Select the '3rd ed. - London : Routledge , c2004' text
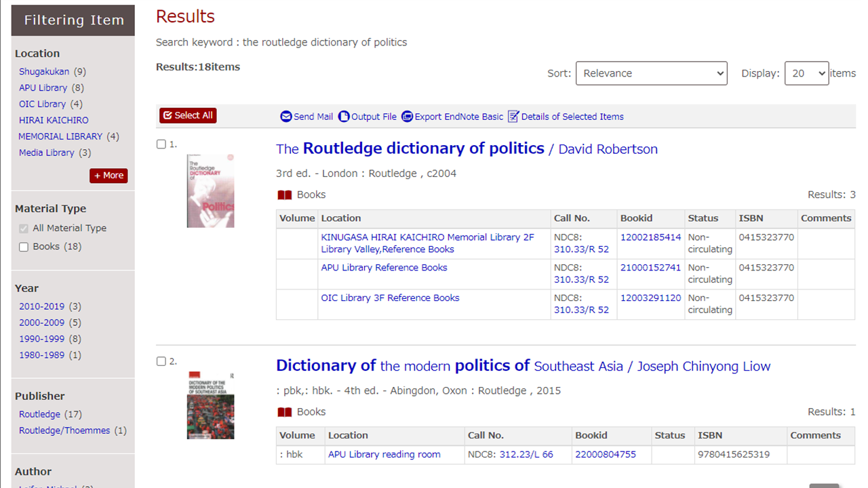 (x=366, y=174)
